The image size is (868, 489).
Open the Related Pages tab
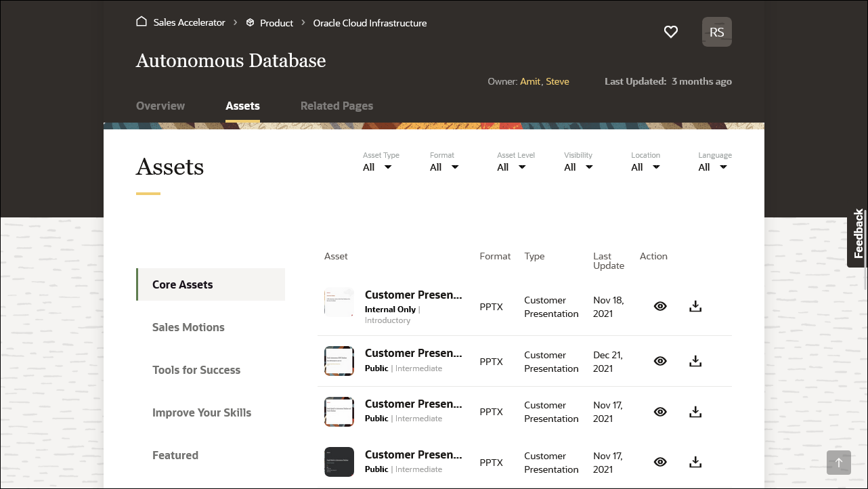[337, 106]
